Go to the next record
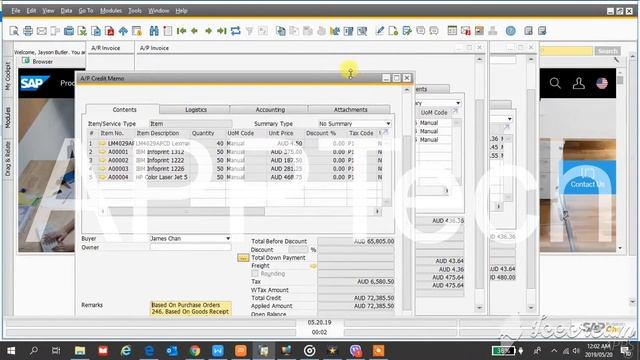This screenshot has width=640, height=360. [209, 31]
